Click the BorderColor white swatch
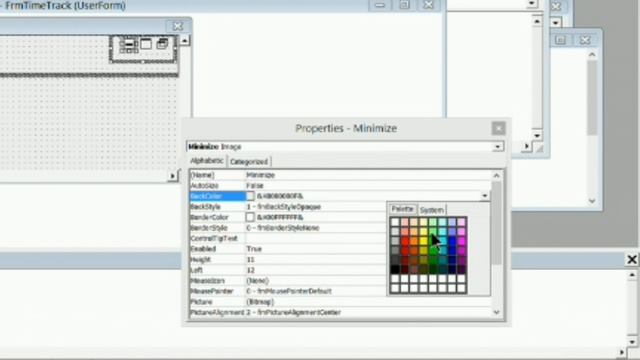This screenshot has width=640, height=360. tap(250, 217)
